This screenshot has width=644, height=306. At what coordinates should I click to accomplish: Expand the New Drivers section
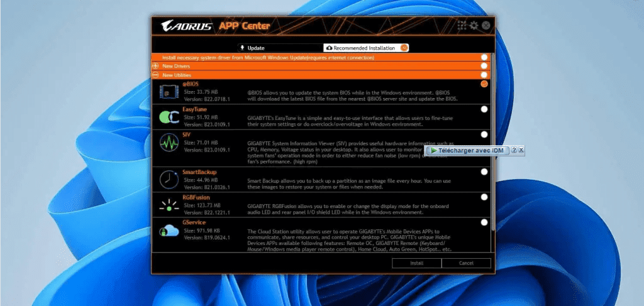155,66
